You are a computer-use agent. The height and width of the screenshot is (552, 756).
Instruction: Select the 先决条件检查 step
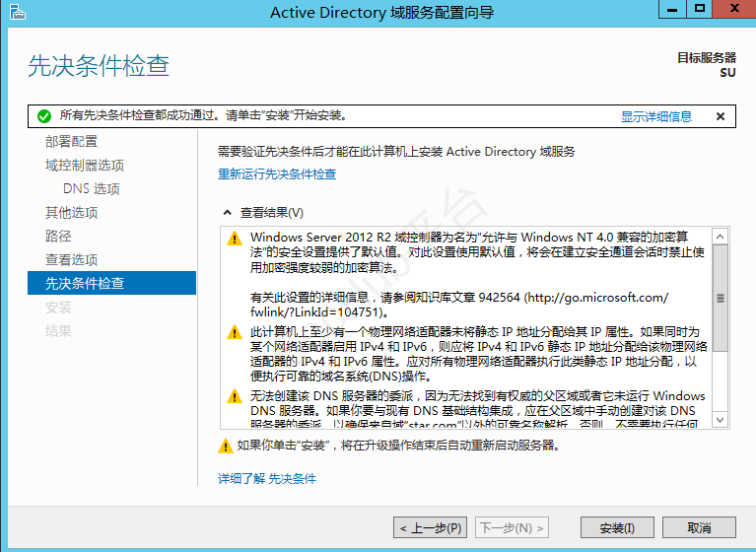click(111, 283)
